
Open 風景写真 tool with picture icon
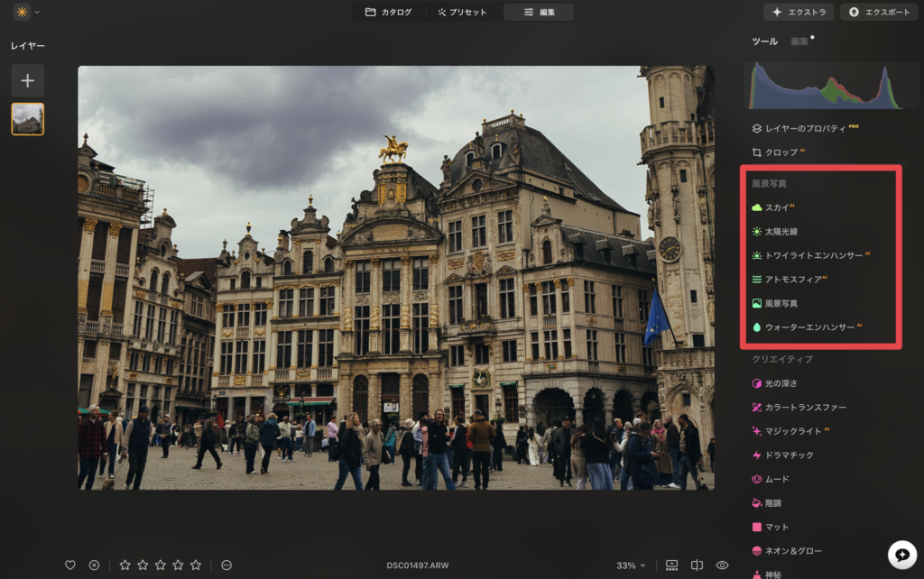(x=775, y=303)
